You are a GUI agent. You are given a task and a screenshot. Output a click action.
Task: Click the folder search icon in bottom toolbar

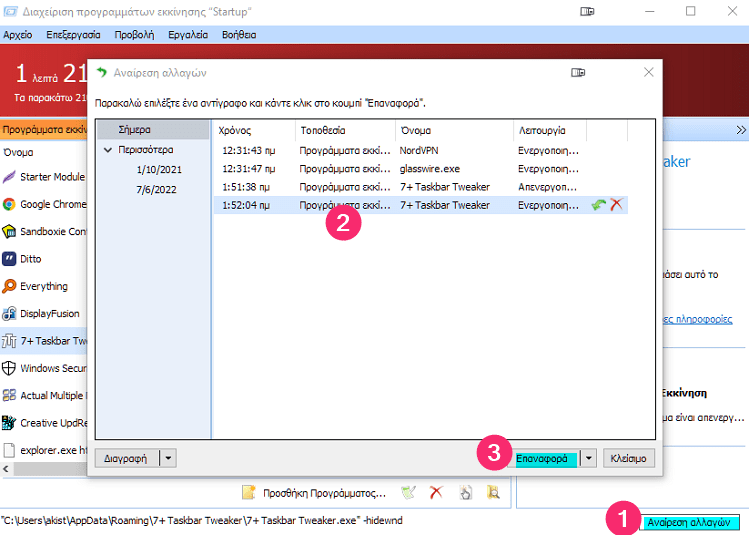pyautogui.click(x=493, y=492)
